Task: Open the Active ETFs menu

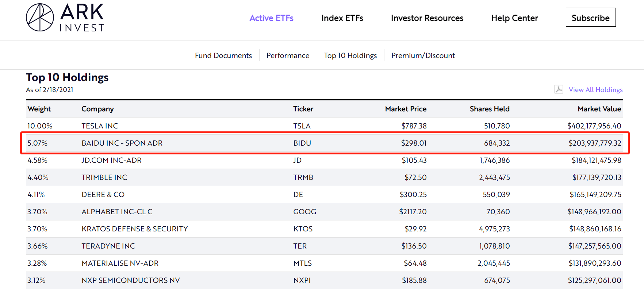Action: click(x=271, y=18)
